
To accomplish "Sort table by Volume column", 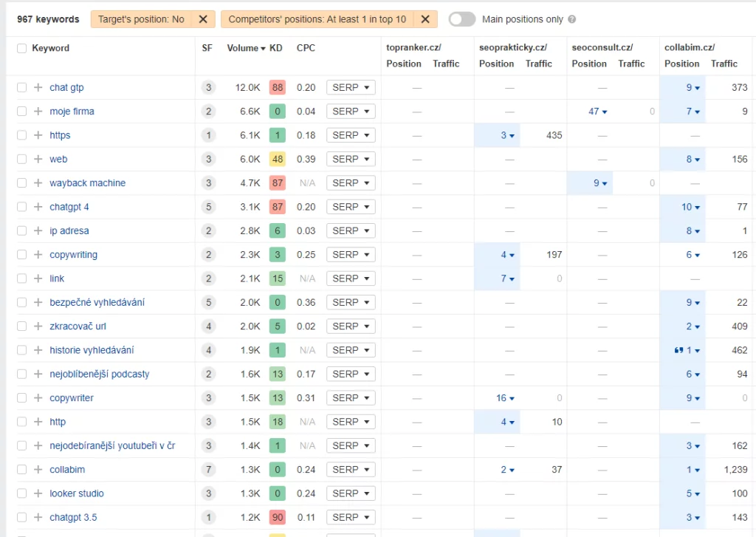I will (x=246, y=48).
